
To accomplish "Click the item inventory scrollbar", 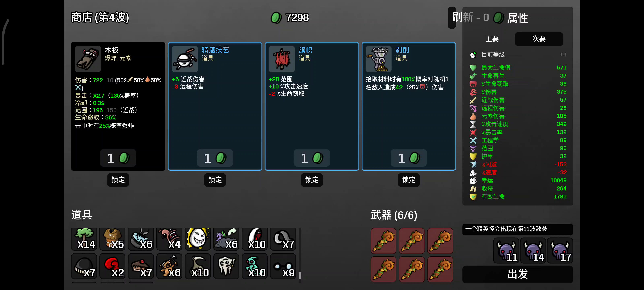I will 300,256.
